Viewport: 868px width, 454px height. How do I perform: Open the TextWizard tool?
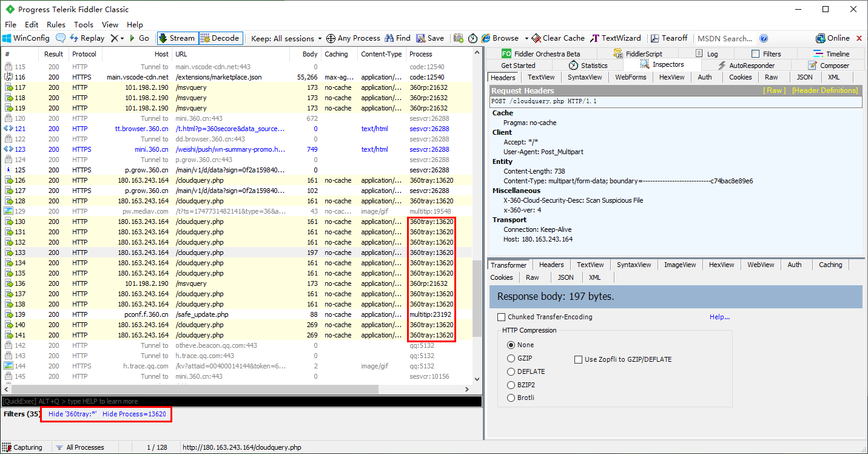[x=616, y=38]
